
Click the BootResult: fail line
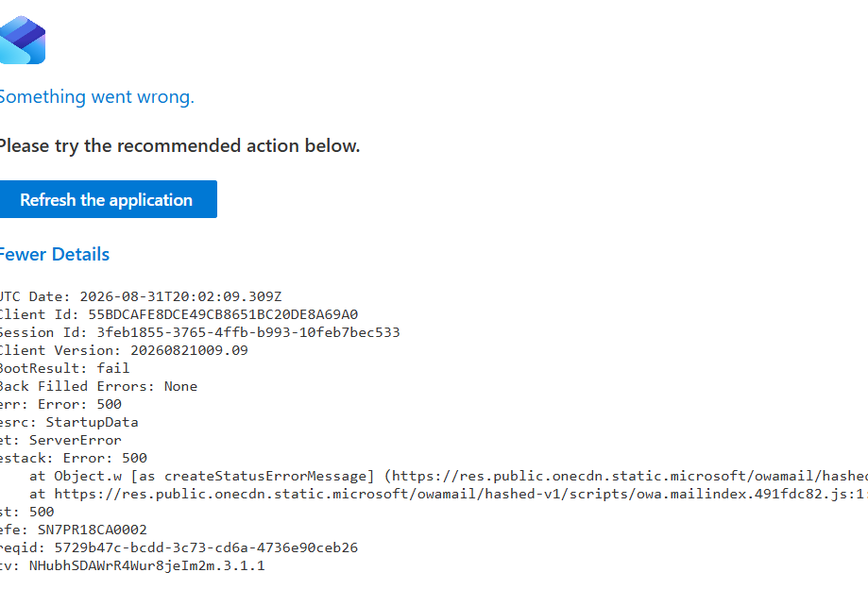[64, 368]
